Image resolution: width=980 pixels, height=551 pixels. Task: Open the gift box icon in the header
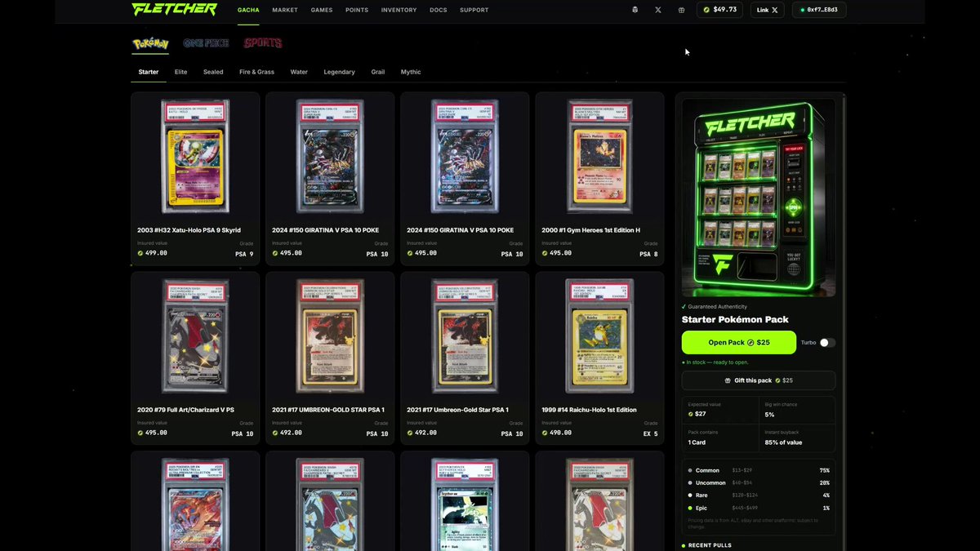pos(682,10)
